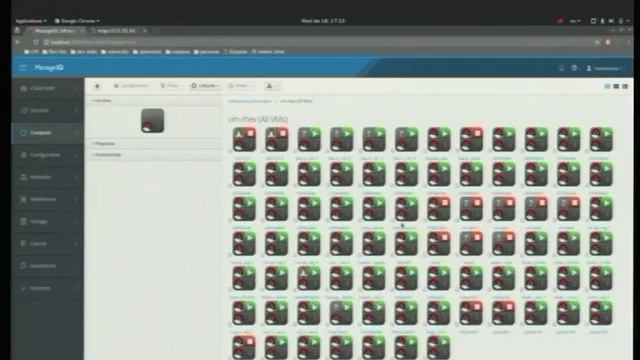The image size is (640, 360).
Task: Open the Control sidebar section
Action: point(48,243)
